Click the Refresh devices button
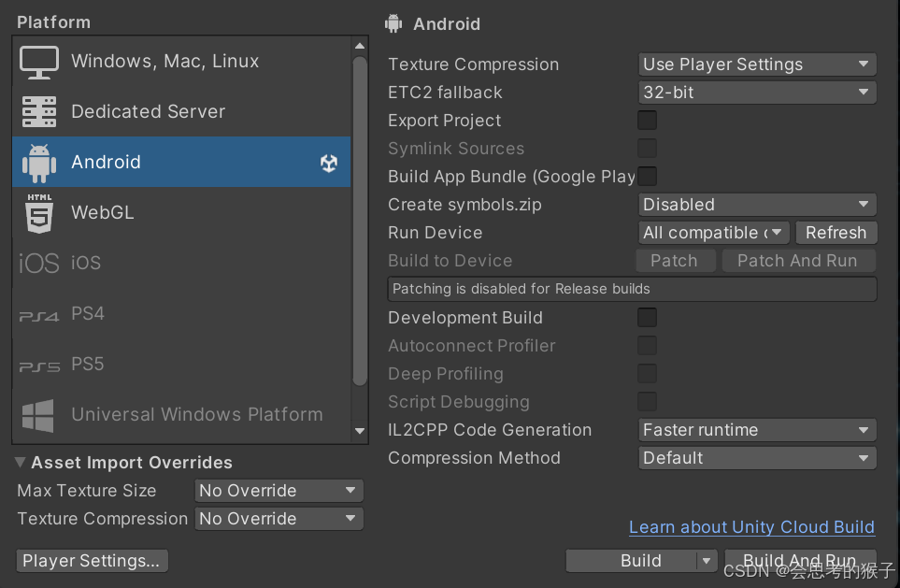Image resolution: width=900 pixels, height=588 pixels. pos(836,233)
